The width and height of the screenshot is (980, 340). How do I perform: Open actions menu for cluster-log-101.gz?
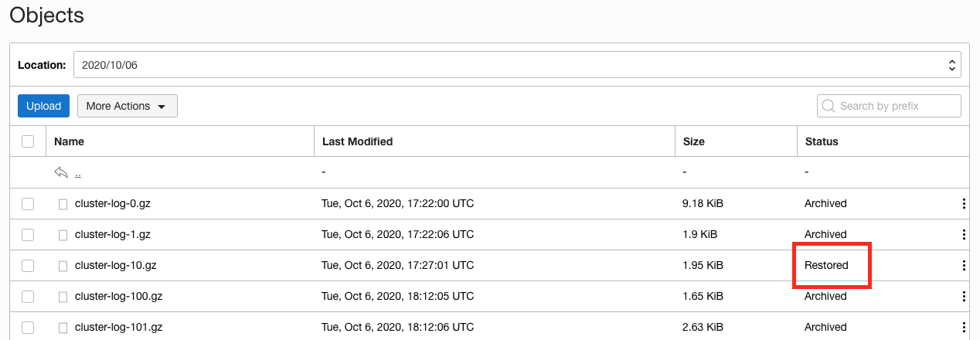tap(964, 328)
